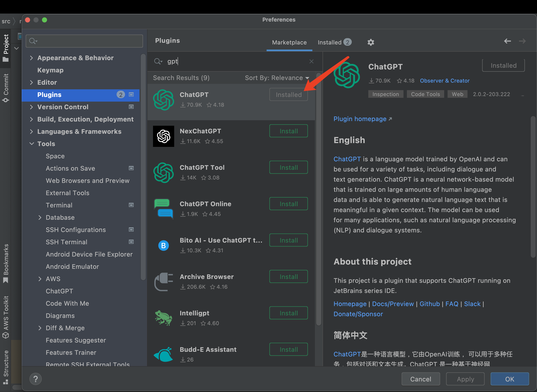Install the Bito AI plugin
Screen dimensions: 537x392
(288, 240)
